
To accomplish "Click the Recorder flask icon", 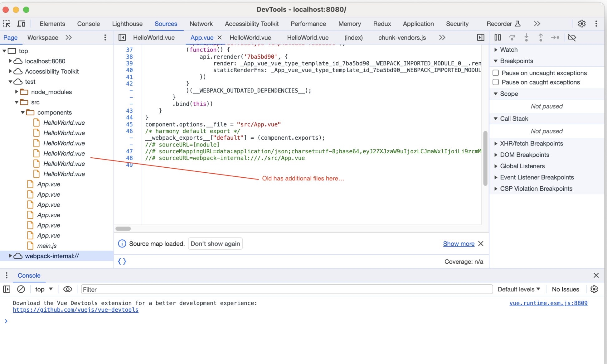I will tap(518, 24).
